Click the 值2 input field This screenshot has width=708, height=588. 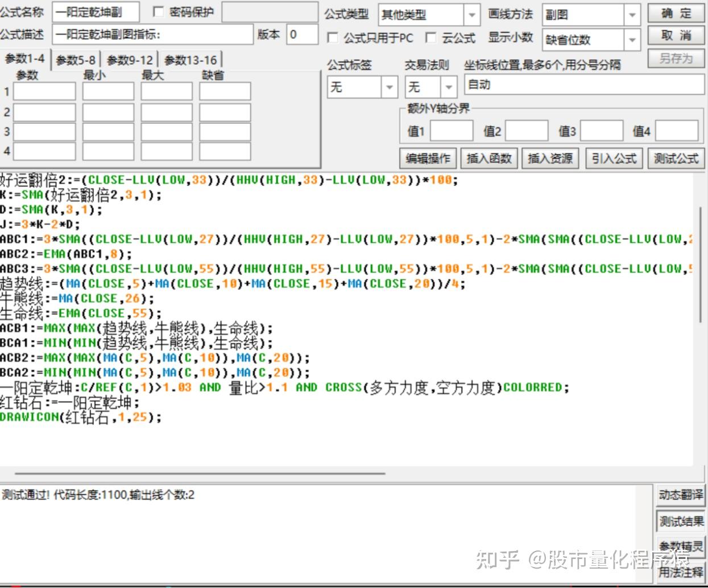point(527,131)
